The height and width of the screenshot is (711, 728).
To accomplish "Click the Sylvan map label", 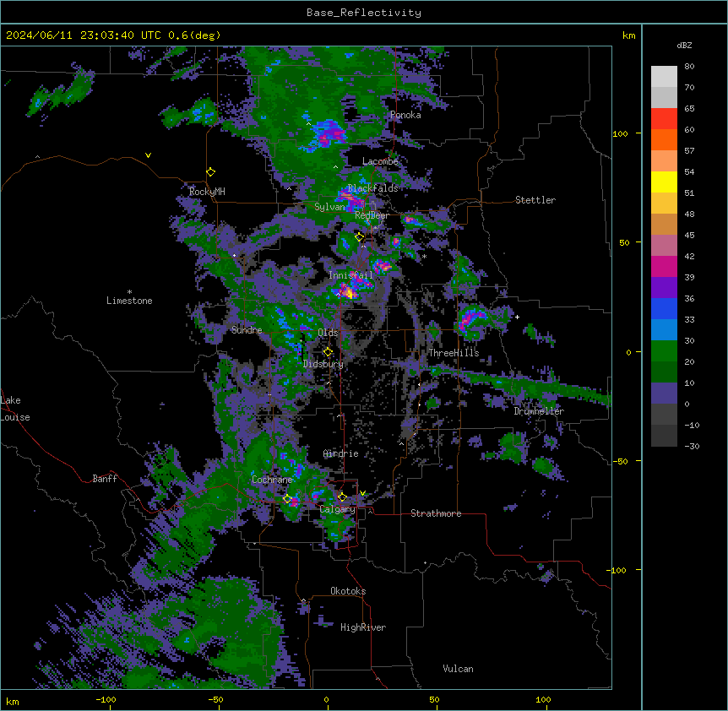I will click(x=329, y=207).
